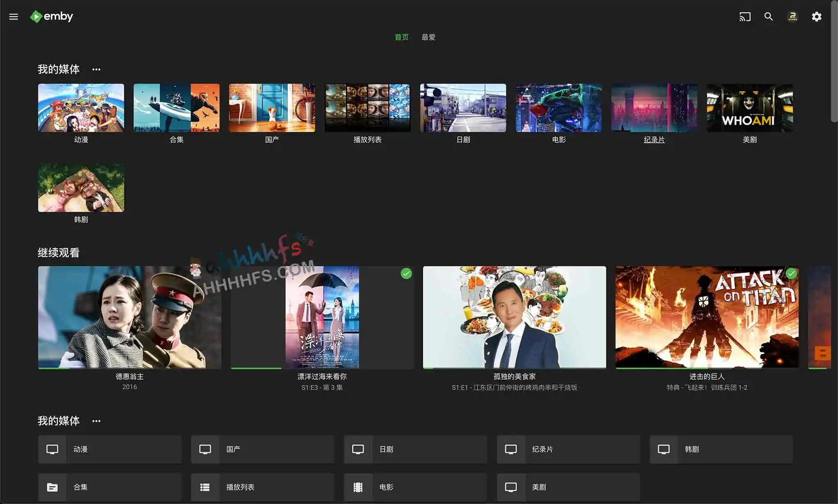Open user profile avatar menu
The image size is (838, 504).
click(793, 17)
